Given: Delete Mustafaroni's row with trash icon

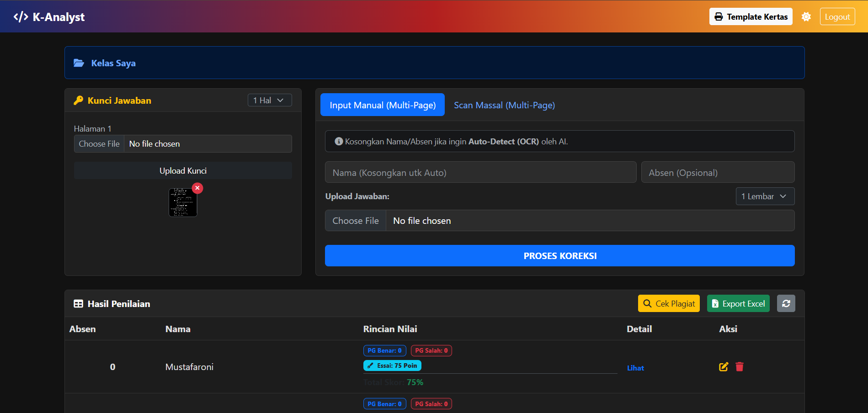Looking at the screenshot, I should [740, 367].
